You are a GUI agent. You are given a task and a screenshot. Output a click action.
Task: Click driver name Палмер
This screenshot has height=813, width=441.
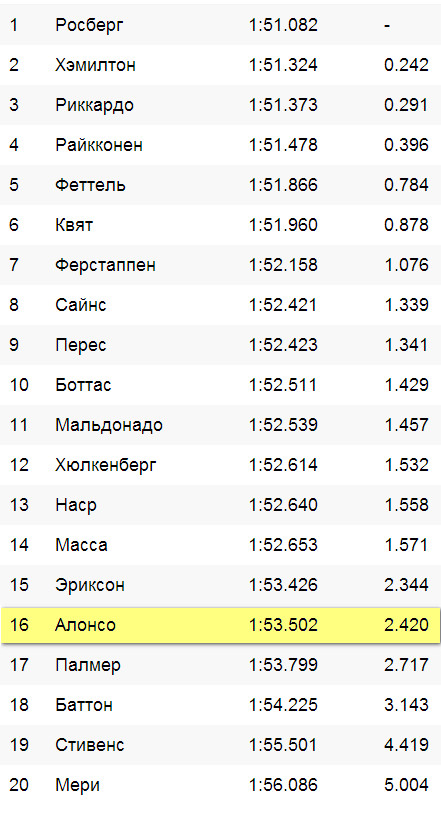[88, 666]
